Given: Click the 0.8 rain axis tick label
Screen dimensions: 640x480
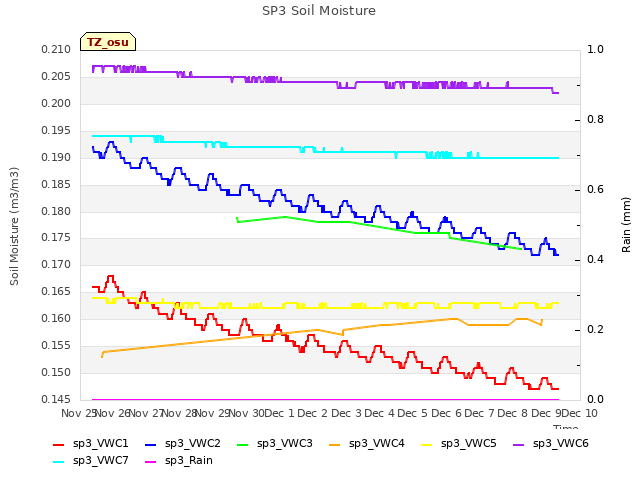Looking at the screenshot, I should click(x=595, y=120).
